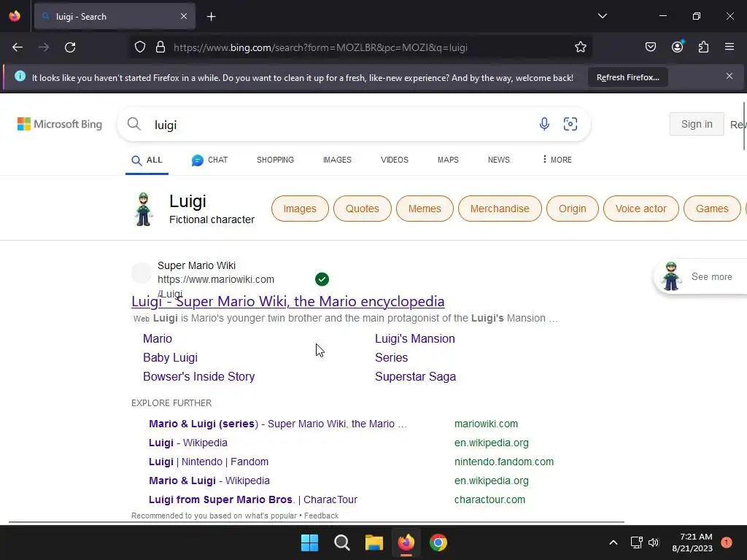Screen dimensions: 747x560
Task: Open Windows taskbar Search
Action: pyautogui.click(x=341, y=542)
